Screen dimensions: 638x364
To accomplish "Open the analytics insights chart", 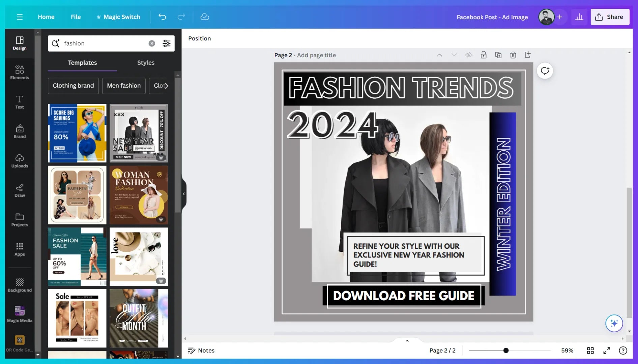I will pos(579,17).
